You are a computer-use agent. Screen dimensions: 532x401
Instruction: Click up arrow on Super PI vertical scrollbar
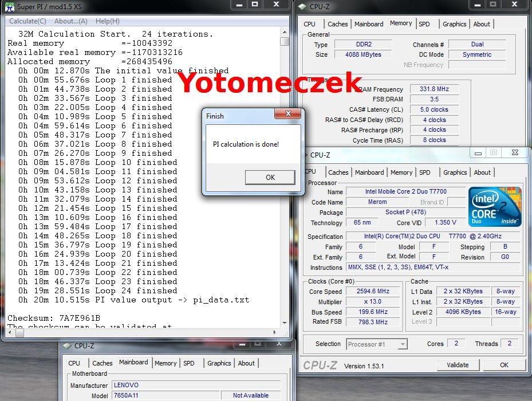point(285,32)
